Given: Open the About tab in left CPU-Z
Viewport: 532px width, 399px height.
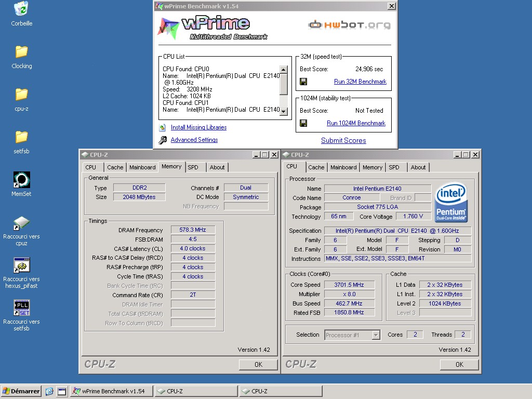Looking at the screenshot, I should pos(217,167).
